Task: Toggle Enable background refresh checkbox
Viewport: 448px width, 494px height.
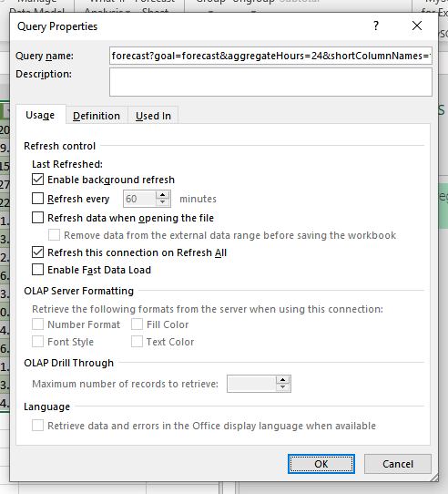Action: tap(37, 180)
